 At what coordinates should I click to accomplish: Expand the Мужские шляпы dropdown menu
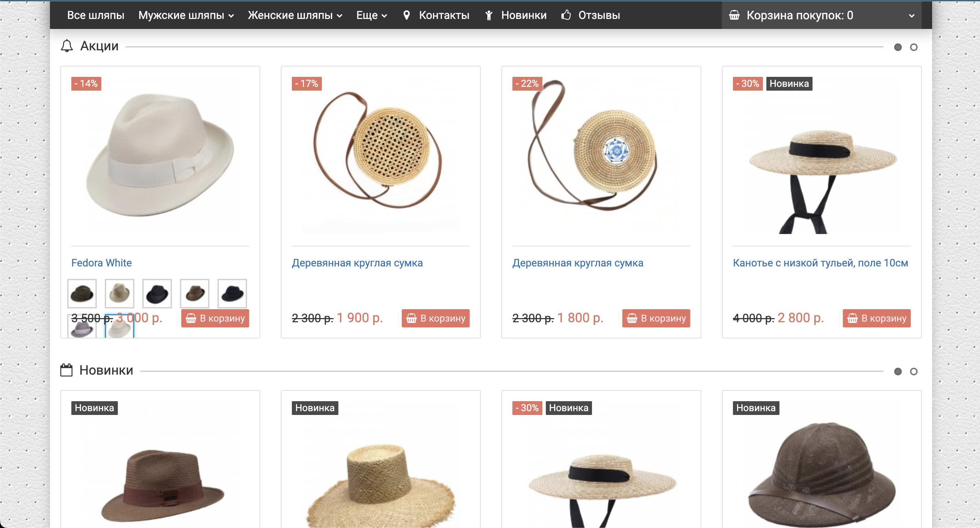186,15
